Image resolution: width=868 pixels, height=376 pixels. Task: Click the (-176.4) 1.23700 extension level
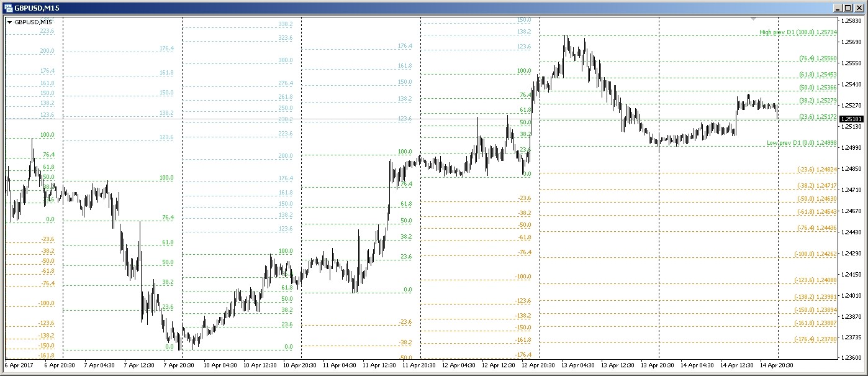[815, 339]
